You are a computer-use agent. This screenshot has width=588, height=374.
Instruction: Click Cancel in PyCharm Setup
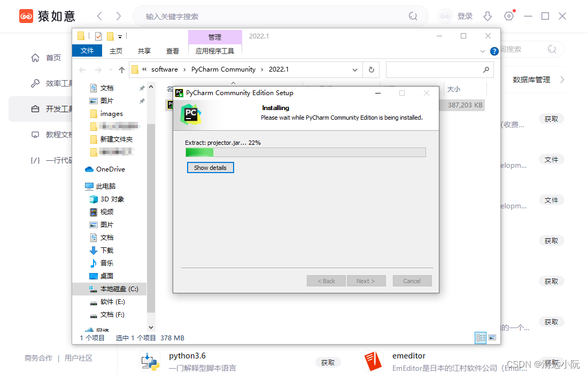tap(412, 281)
